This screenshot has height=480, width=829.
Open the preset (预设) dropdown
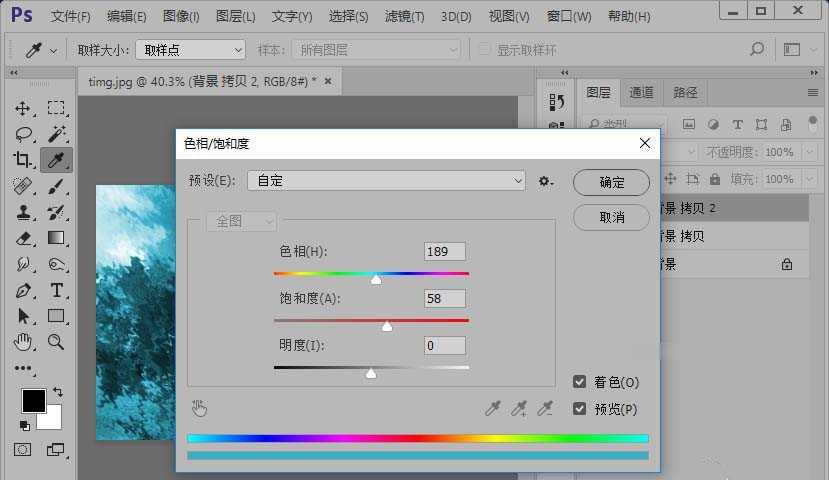(386, 181)
